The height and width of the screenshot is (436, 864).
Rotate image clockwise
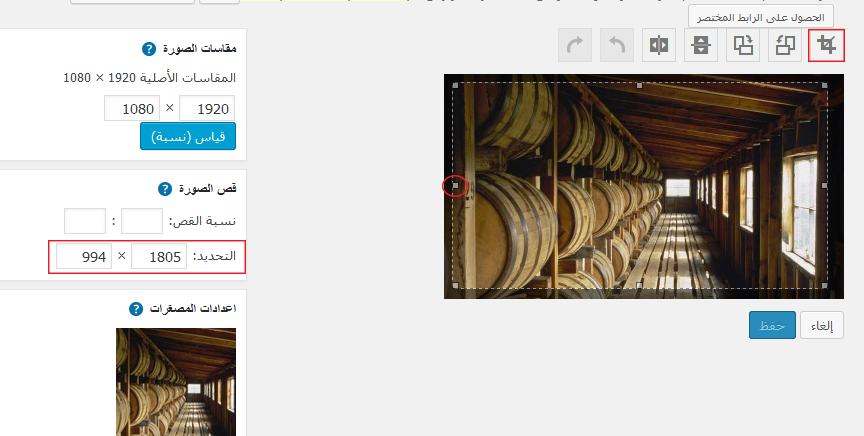coord(742,45)
